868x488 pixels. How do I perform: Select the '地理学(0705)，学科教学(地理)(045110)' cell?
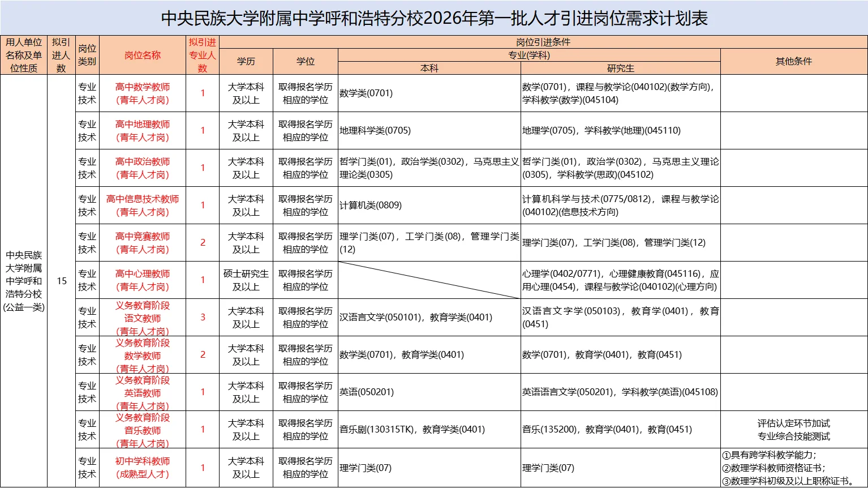coord(621,131)
